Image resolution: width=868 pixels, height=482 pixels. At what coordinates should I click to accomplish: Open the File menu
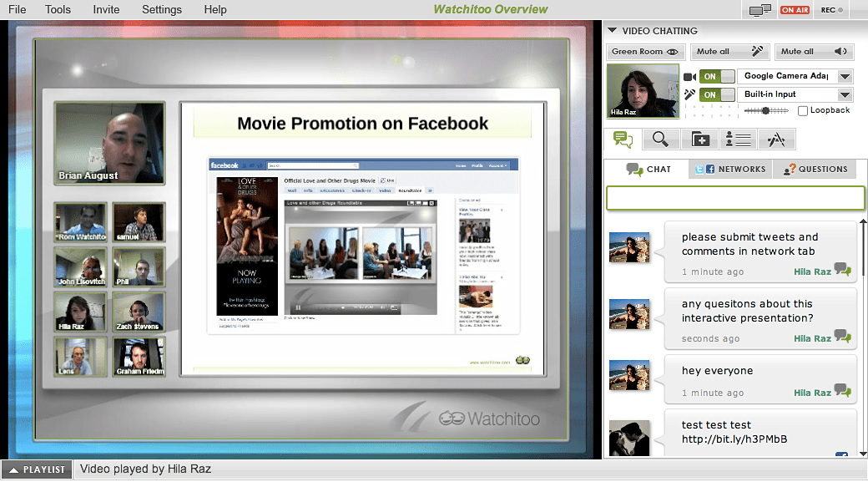[x=18, y=9]
